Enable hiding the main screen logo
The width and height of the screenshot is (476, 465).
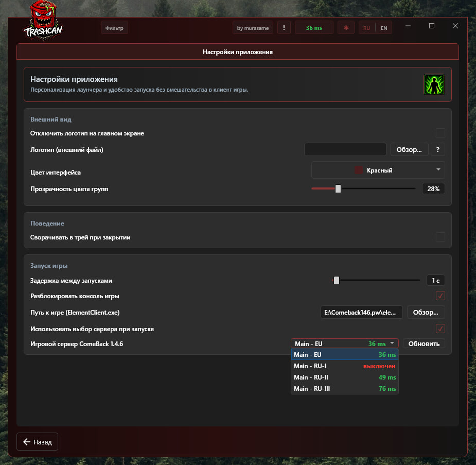click(x=440, y=133)
